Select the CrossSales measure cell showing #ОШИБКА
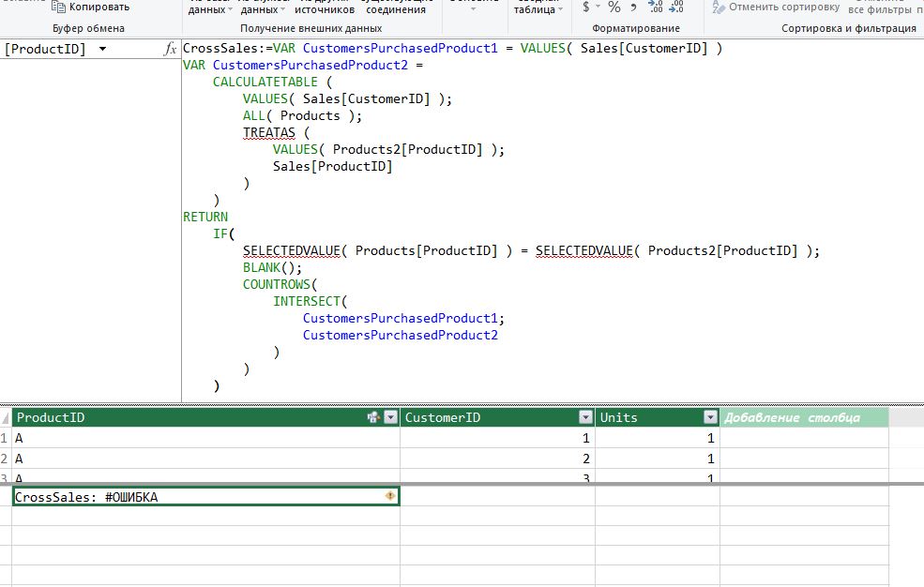This screenshot has height=587, width=924. tap(205, 496)
